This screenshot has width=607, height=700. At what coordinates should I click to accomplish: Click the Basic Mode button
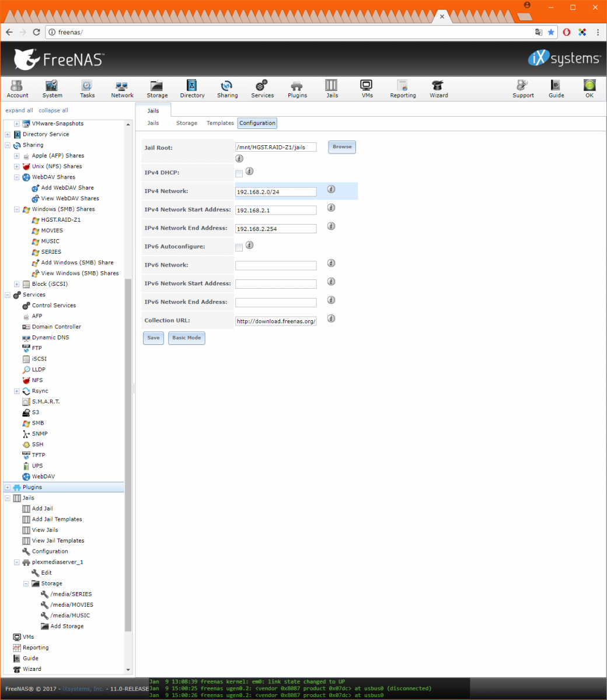[187, 338]
